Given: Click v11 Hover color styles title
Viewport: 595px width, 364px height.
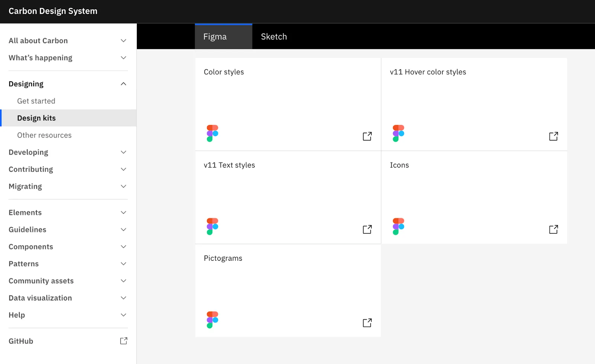Looking at the screenshot, I should click(428, 72).
